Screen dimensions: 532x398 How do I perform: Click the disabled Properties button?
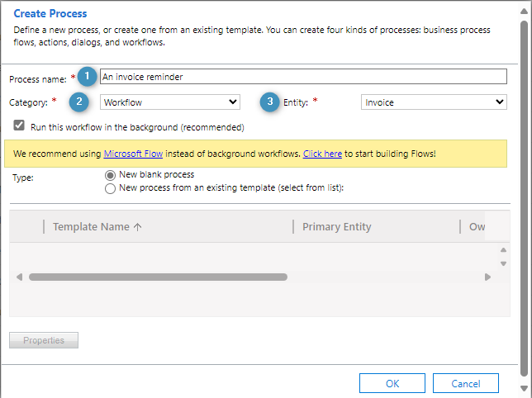(x=44, y=340)
